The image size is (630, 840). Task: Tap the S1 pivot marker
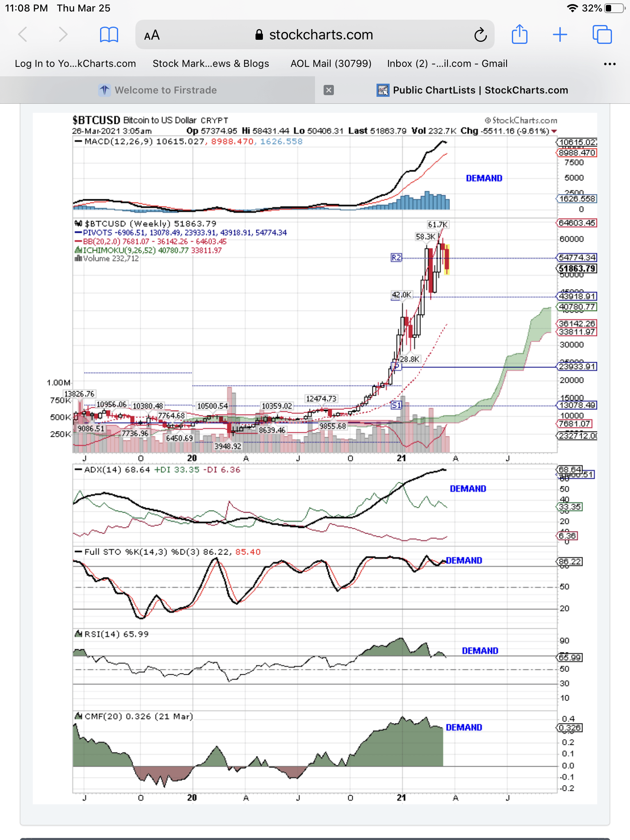[x=396, y=405]
